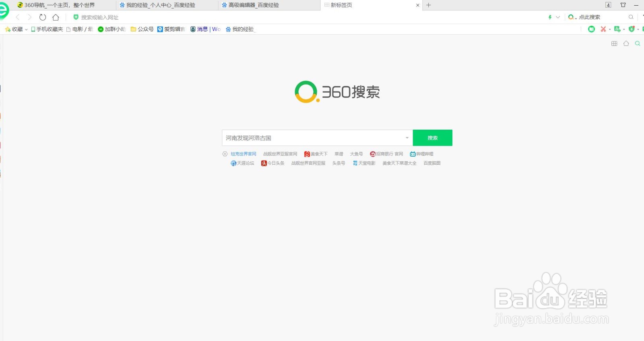The height and width of the screenshot is (341, 644).
Task: Go back with the browser back arrow
Action: click(17, 17)
